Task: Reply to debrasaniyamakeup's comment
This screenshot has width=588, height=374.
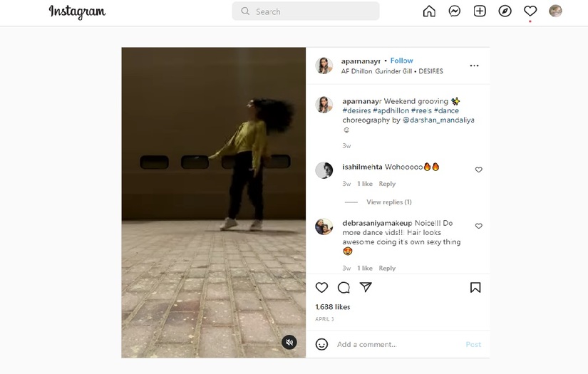Action: (387, 268)
